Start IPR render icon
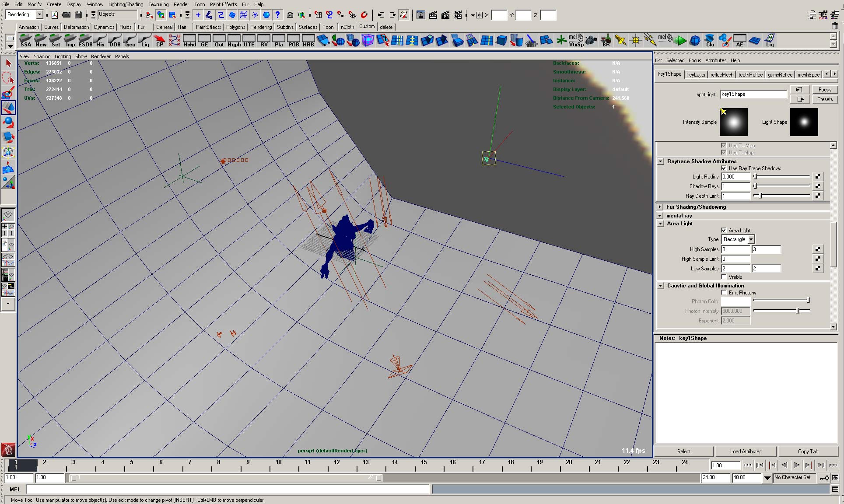This screenshot has width=844, height=504. (445, 15)
